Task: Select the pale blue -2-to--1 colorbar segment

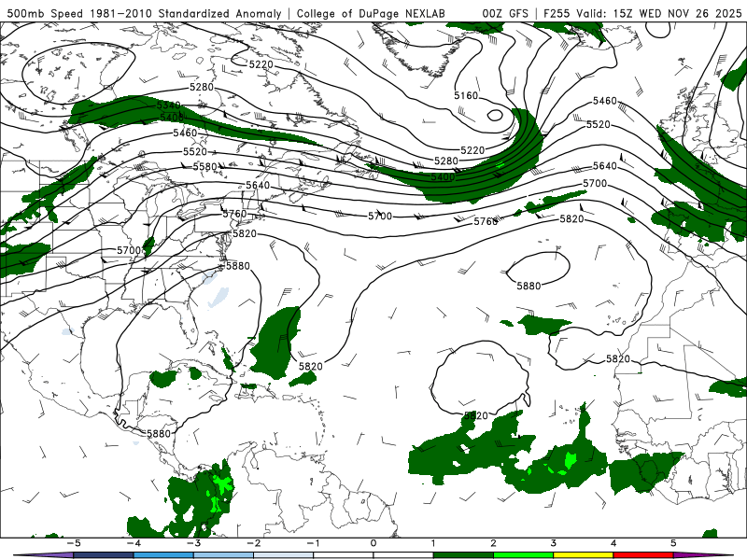Action: click(x=284, y=555)
